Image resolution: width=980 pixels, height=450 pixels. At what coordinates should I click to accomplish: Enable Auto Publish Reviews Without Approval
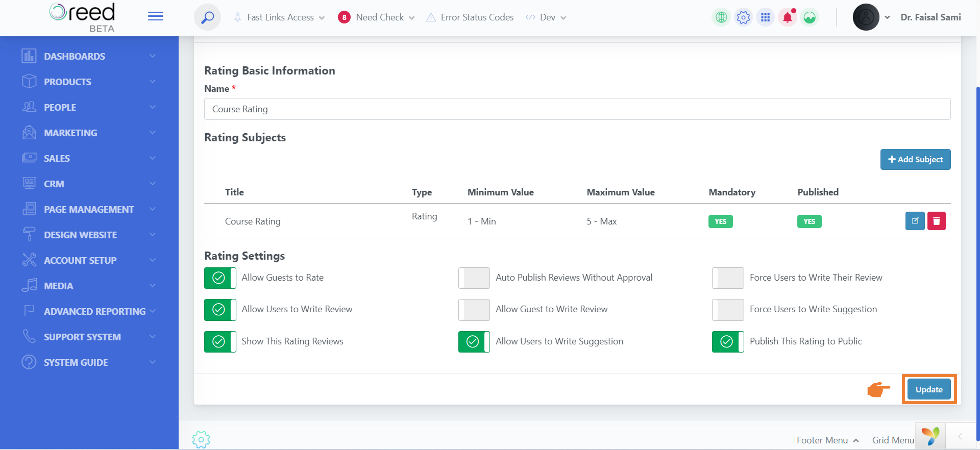tap(474, 278)
